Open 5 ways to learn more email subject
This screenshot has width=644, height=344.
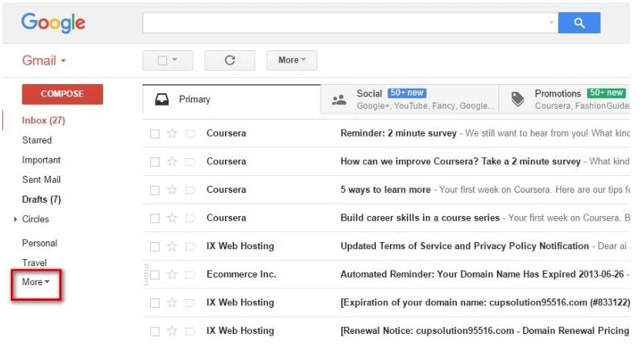tap(385, 190)
